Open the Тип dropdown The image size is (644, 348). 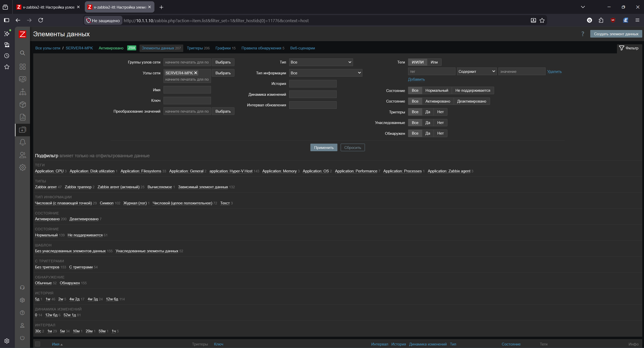321,62
